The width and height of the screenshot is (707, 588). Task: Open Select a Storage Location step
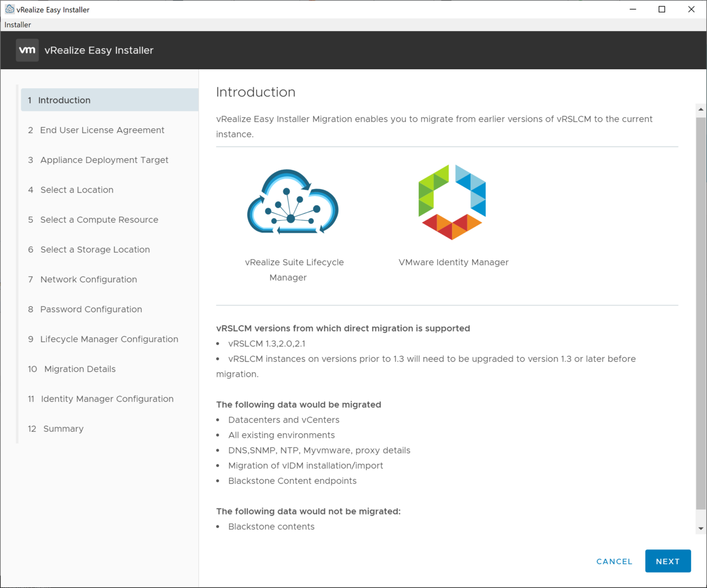click(95, 250)
